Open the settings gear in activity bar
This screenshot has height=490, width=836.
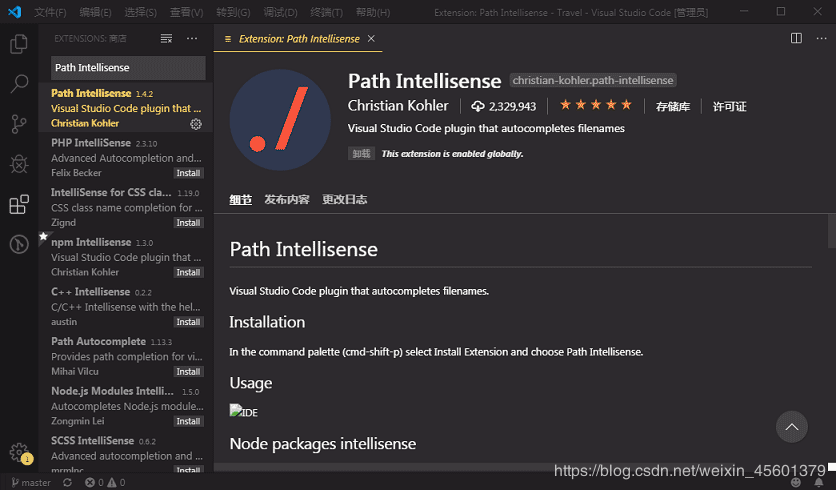(19, 453)
